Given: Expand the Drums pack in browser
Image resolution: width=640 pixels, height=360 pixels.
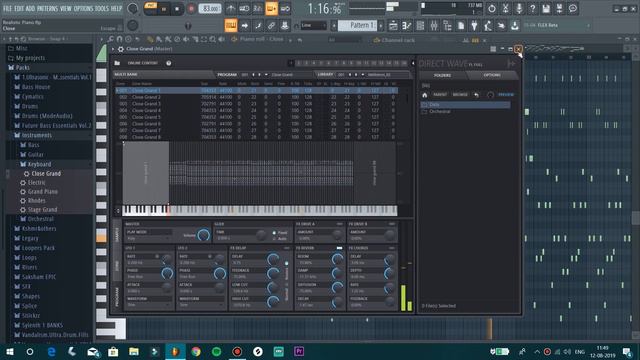Looking at the screenshot, I should pyautogui.click(x=30, y=106).
